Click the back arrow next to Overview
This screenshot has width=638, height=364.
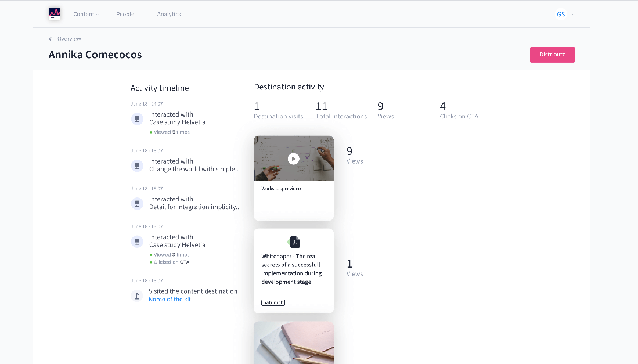click(51, 39)
